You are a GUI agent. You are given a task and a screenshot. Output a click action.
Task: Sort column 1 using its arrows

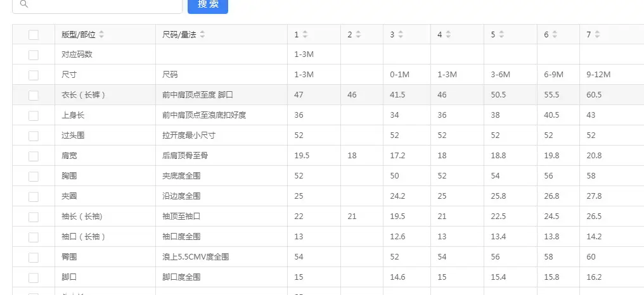(x=305, y=35)
